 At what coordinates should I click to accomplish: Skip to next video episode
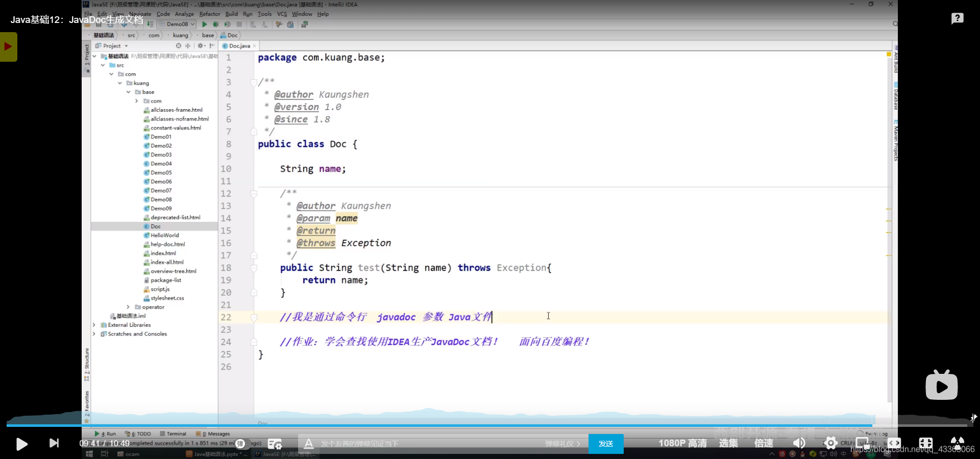pos(54,443)
